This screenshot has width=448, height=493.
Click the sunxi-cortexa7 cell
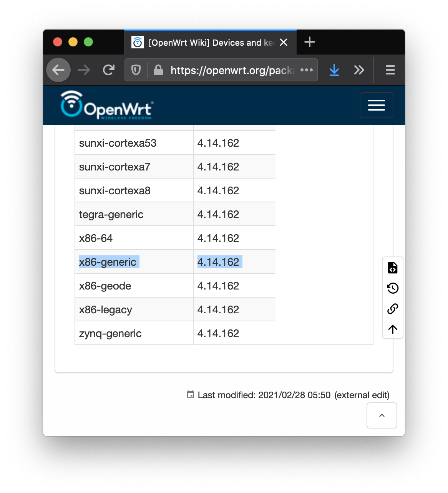[134, 167]
